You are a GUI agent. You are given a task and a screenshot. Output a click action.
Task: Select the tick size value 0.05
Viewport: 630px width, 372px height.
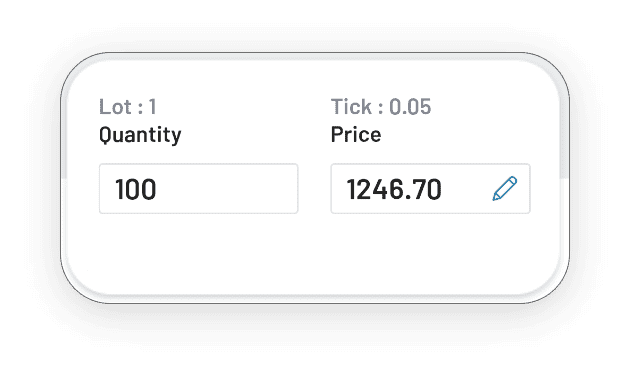tap(410, 107)
